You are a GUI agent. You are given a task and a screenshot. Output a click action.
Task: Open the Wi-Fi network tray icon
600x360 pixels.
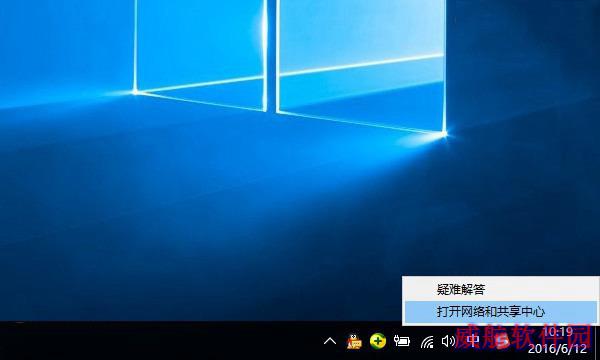coord(427,341)
